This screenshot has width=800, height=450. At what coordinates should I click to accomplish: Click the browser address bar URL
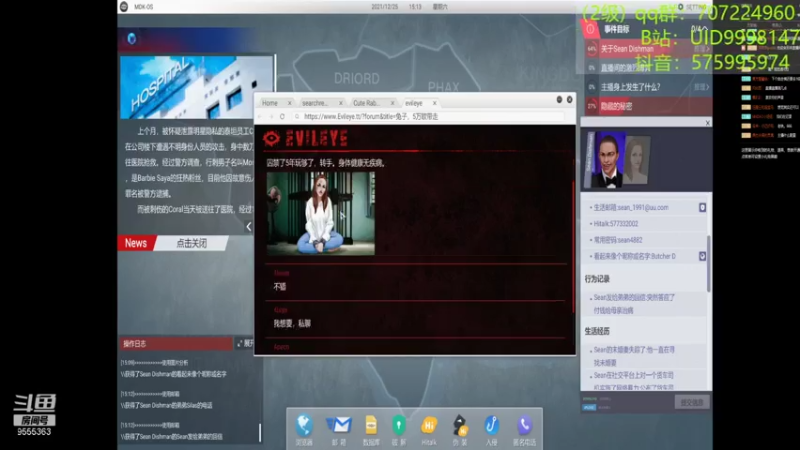tap(371, 117)
